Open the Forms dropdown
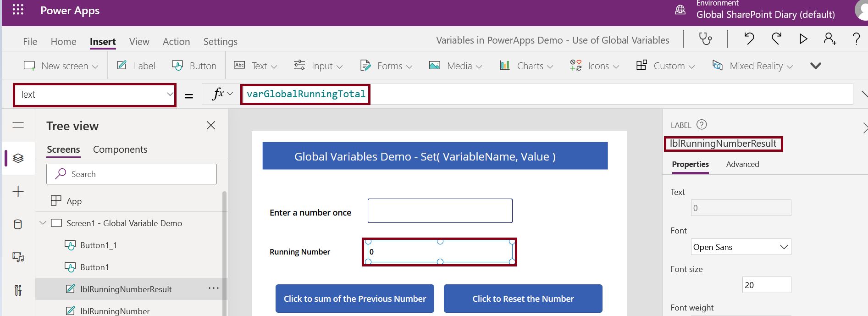868x316 pixels. click(386, 66)
